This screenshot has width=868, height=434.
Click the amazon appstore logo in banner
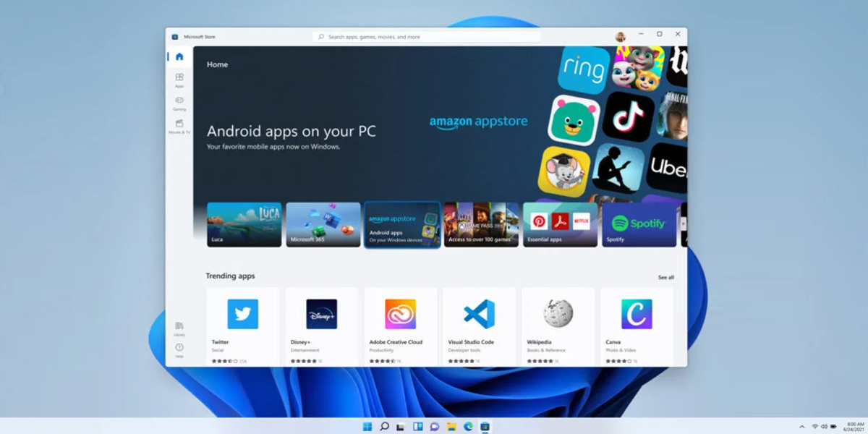pos(479,122)
